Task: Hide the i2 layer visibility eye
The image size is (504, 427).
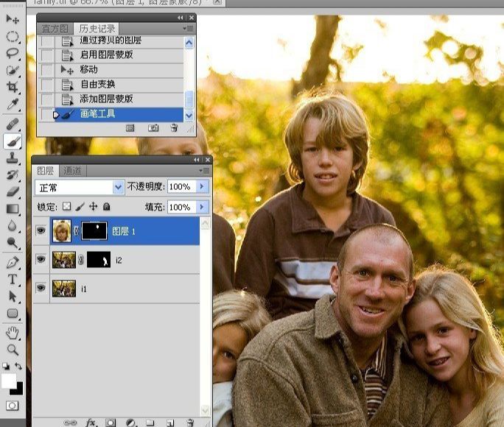Action: coord(41,258)
